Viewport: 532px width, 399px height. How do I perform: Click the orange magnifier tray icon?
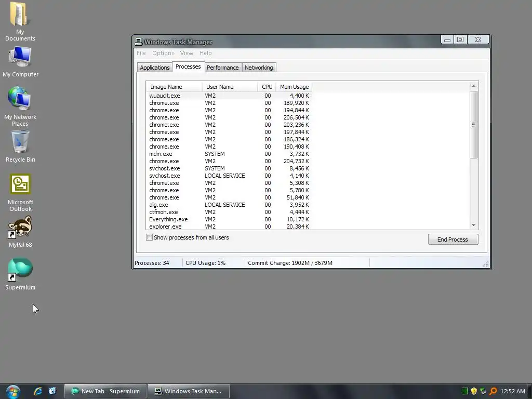point(493,391)
